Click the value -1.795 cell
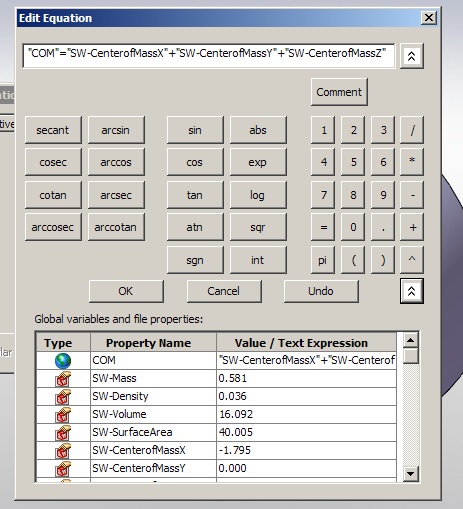463x509 pixels. [x=306, y=450]
